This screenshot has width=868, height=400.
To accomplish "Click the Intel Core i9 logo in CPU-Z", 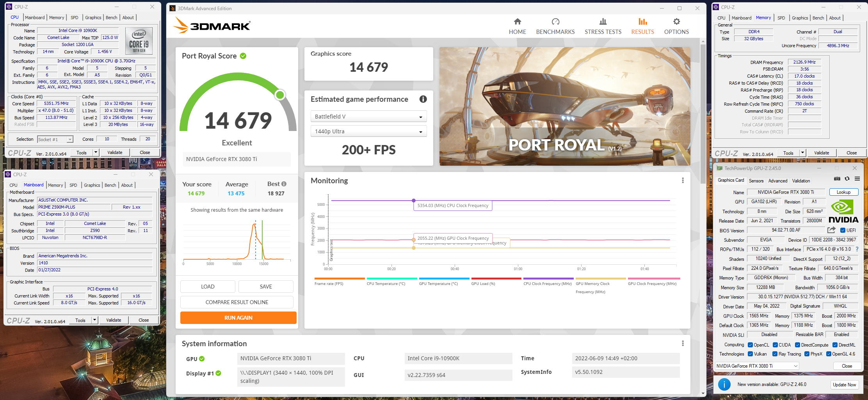I will pos(139,41).
